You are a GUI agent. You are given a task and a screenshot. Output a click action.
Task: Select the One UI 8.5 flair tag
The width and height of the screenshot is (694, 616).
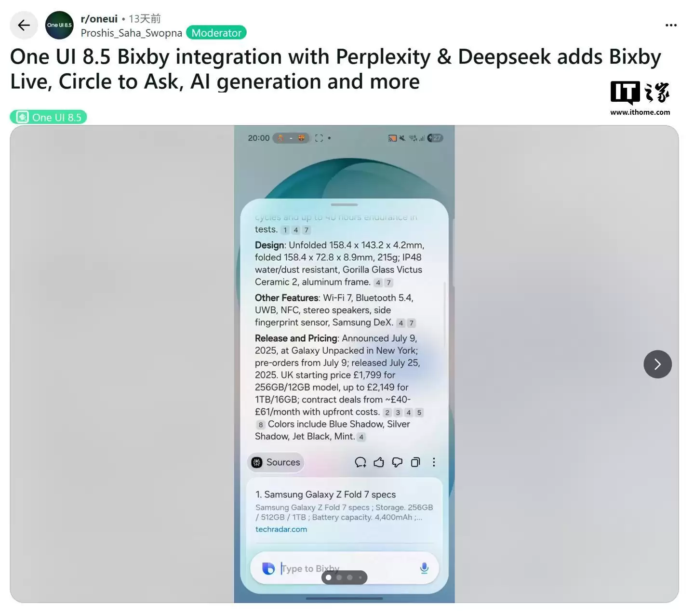[48, 117]
